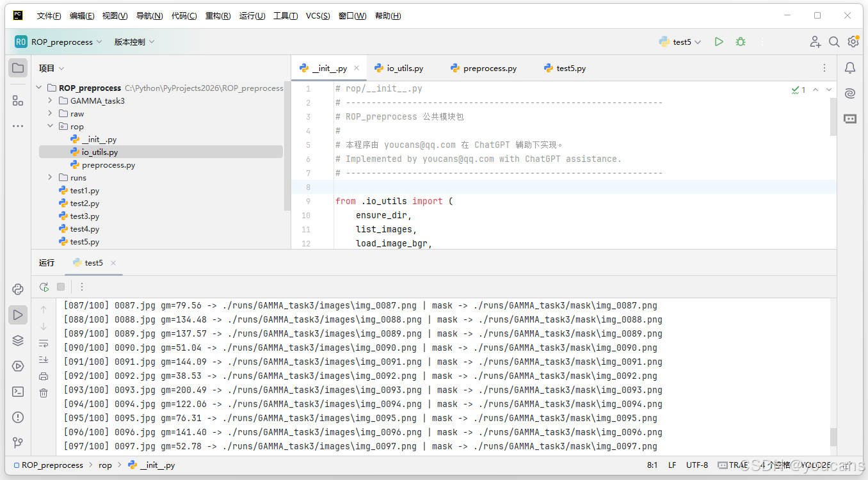
Task: Open editor tabs options menu
Action: click(824, 68)
